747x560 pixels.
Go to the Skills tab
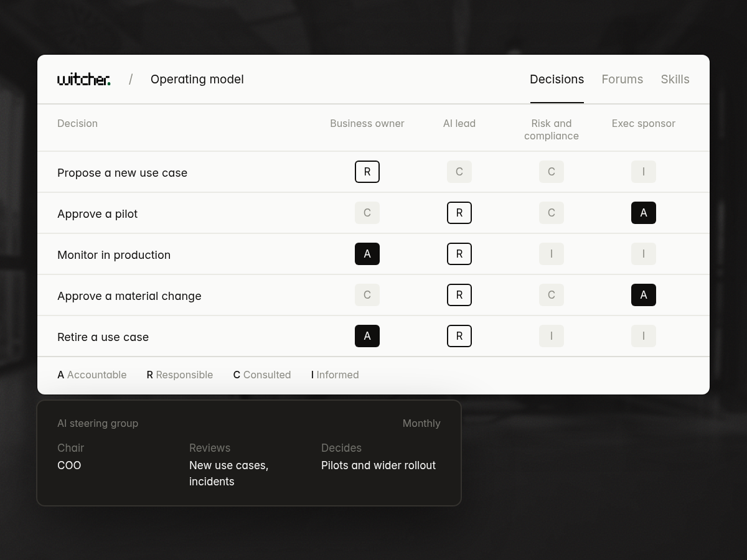point(675,79)
